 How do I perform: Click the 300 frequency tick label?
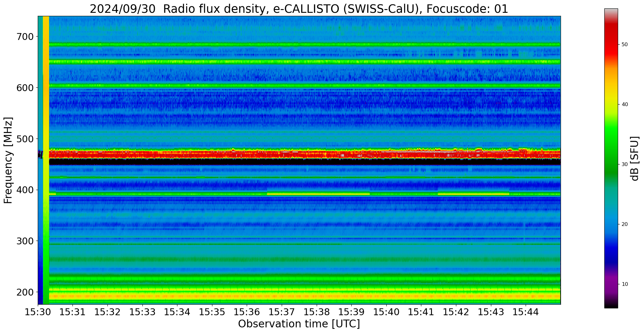(25, 241)
